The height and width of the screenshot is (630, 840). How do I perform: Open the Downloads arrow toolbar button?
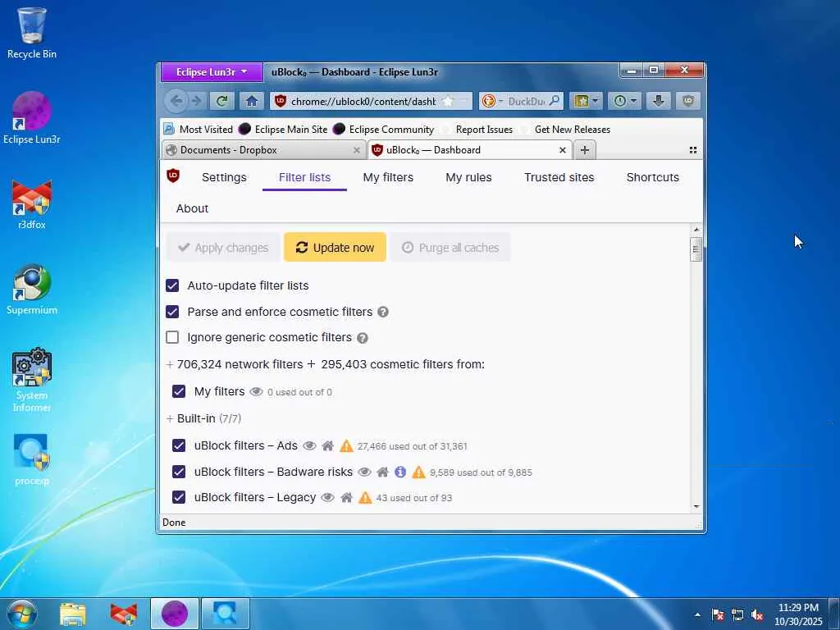(659, 101)
